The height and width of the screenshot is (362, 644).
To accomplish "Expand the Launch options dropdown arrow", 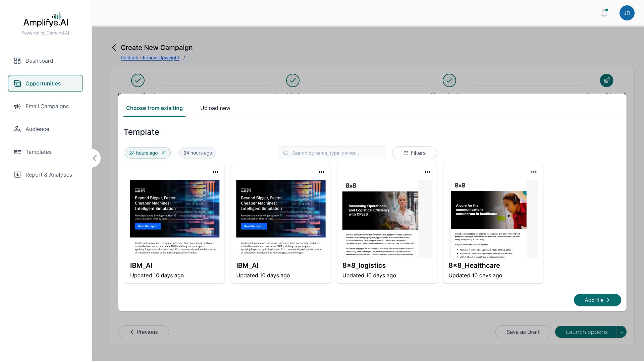I will 622,332.
